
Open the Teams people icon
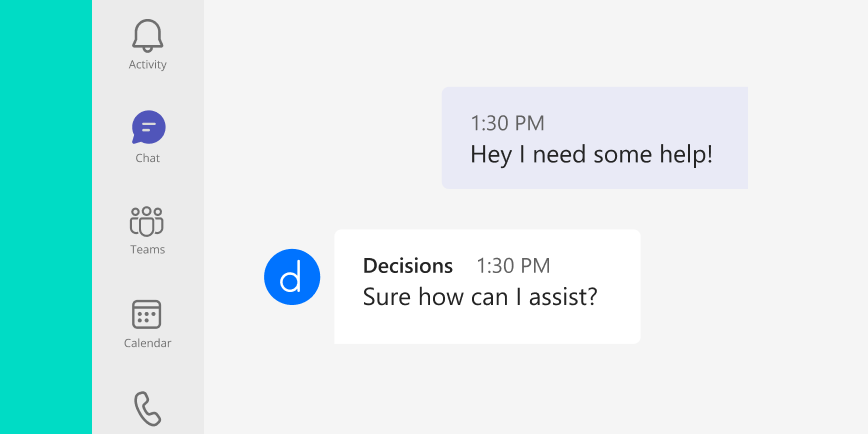click(x=147, y=221)
